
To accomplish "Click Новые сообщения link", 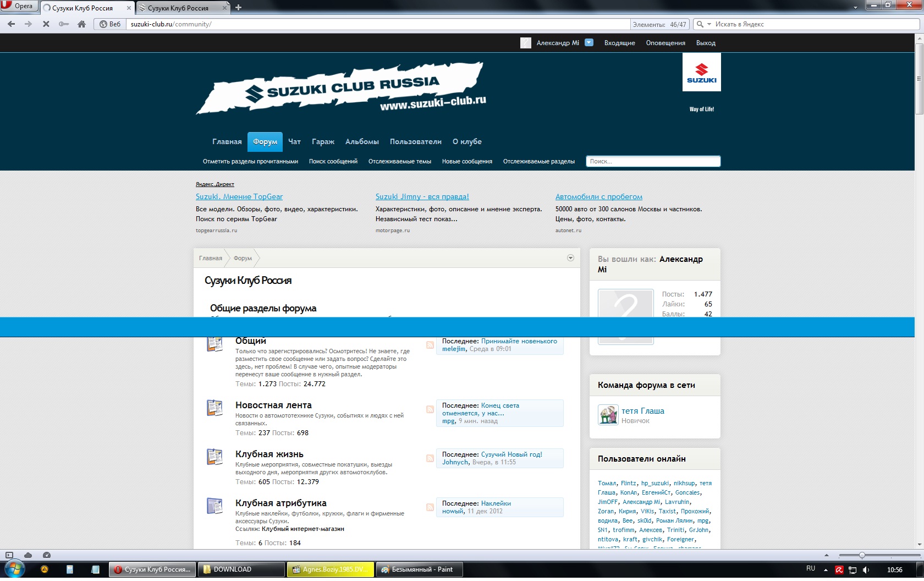I will (467, 161).
